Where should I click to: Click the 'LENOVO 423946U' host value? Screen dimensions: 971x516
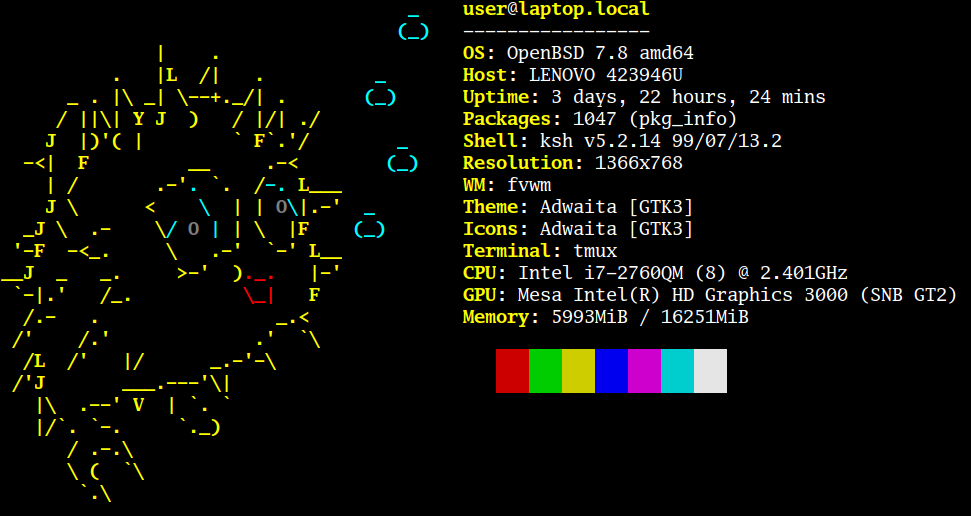[x=606, y=75]
